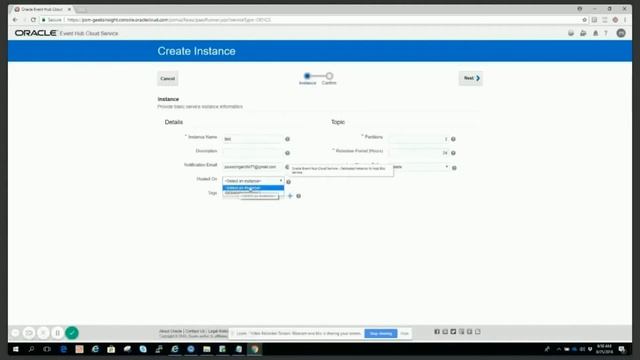Click into the Instance Name field
640x360 pixels.
tap(253, 139)
